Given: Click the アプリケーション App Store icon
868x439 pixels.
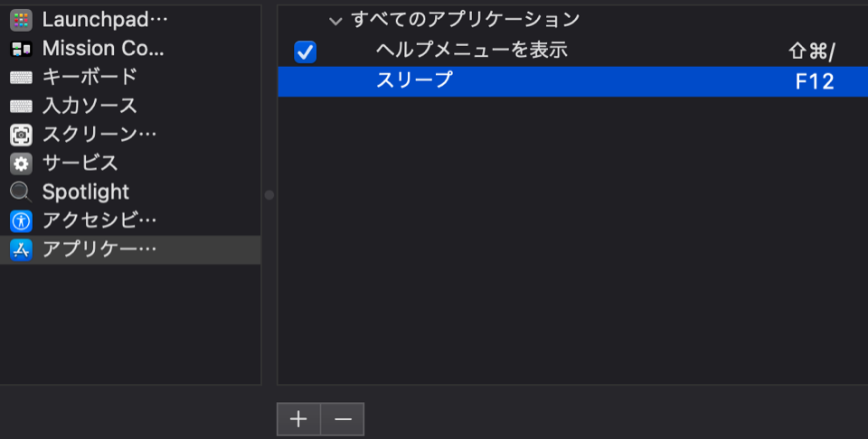Looking at the screenshot, I should pos(21,250).
